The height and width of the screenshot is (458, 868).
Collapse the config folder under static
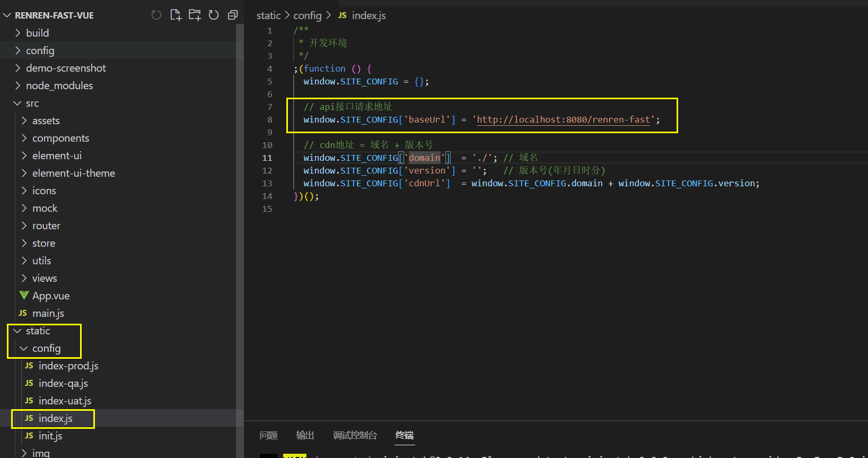(x=24, y=348)
